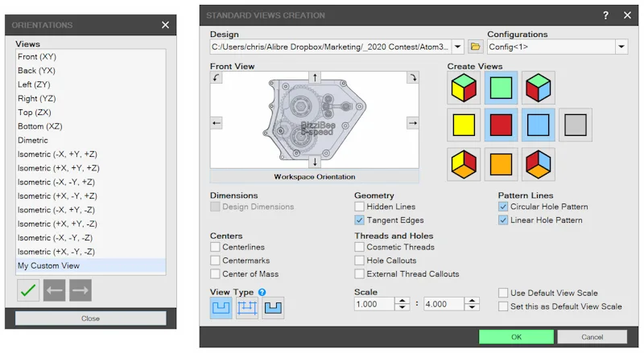This screenshot has width=644, height=353.
Task: Select Isometric (-X, +Y, +Z) view
Action: coord(91,154)
